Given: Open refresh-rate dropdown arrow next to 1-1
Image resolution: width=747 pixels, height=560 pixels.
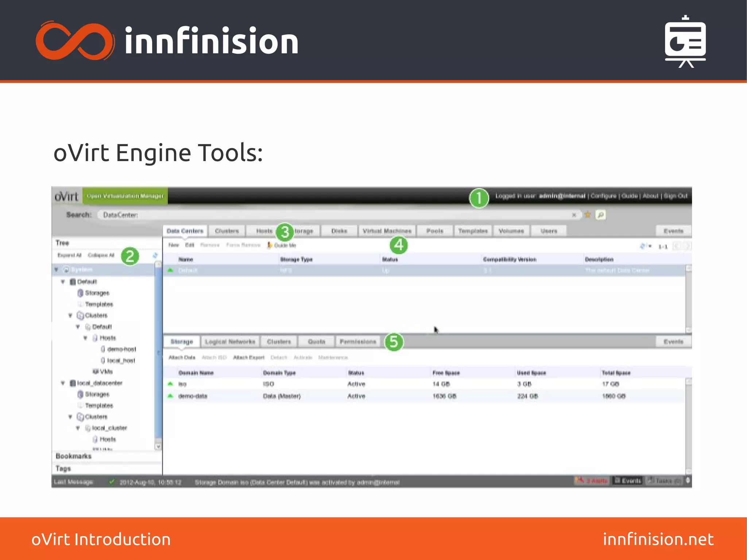Looking at the screenshot, I should click(x=650, y=247).
